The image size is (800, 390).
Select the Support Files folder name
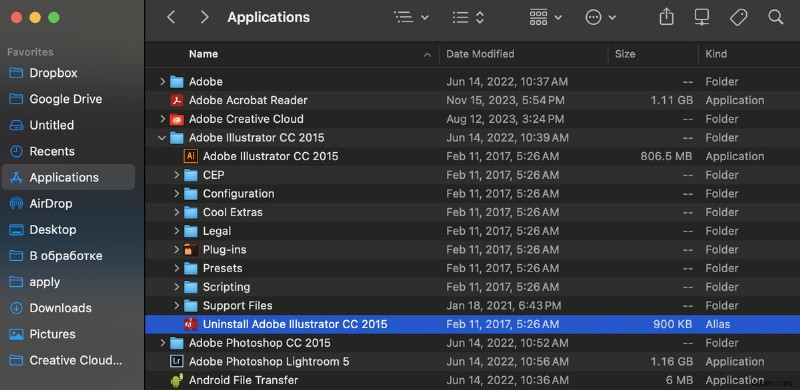(237, 306)
